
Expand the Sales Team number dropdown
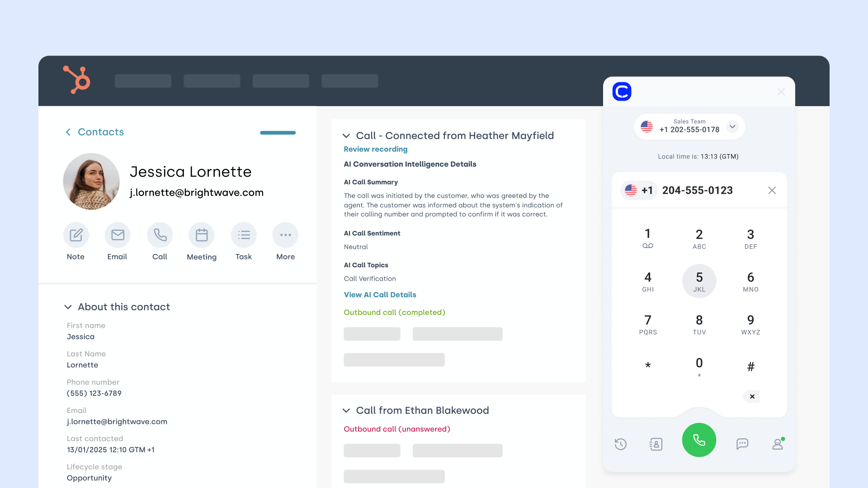click(x=732, y=127)
